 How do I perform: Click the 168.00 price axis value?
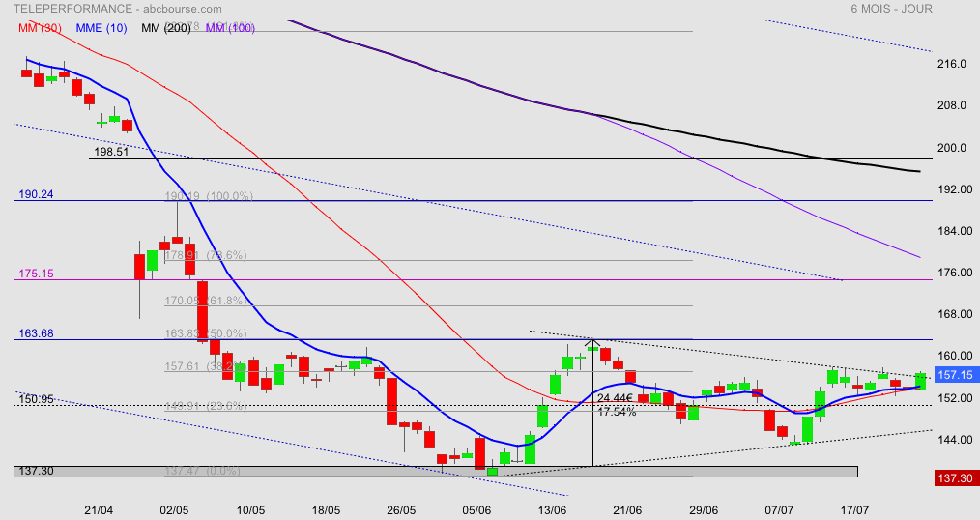pos(955,314)
